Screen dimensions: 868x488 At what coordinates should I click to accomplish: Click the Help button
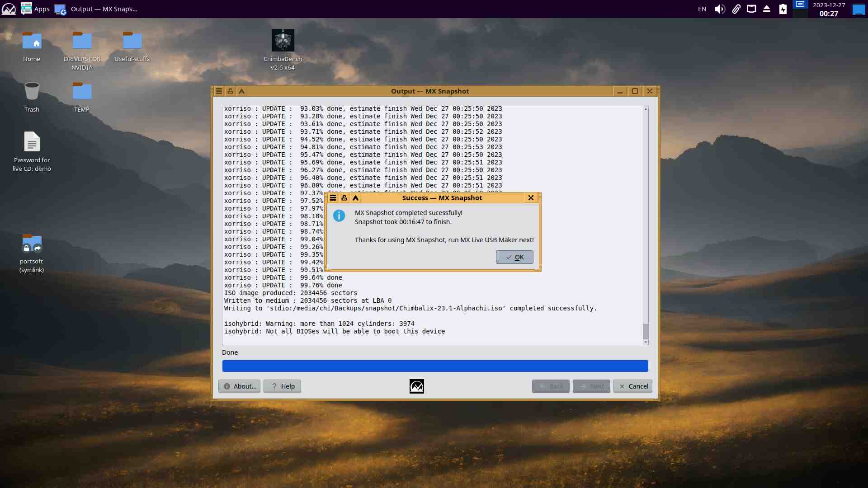click(282, 386)
